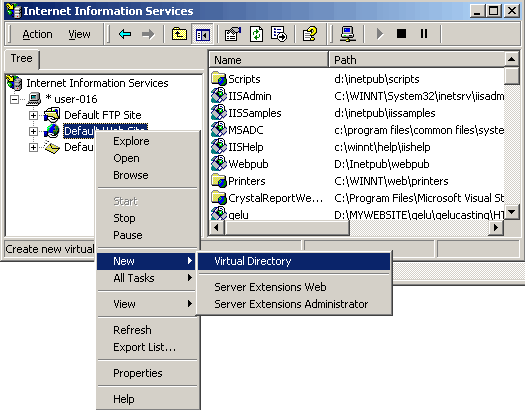Viewport: 525px width, 410px height.
Task: Toggle the Show/Hide Console Tree icon
Action: point(203,34)
